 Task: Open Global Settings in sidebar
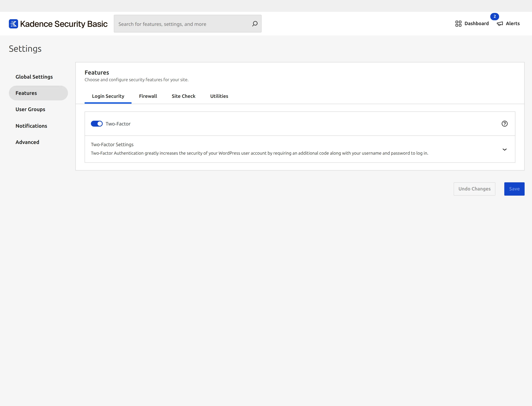click(34, 77)
